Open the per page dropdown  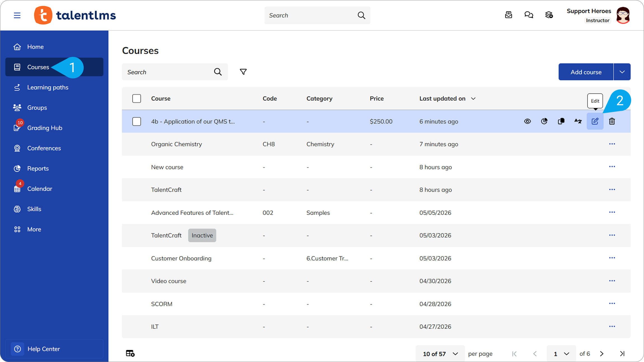coord(440,354)
